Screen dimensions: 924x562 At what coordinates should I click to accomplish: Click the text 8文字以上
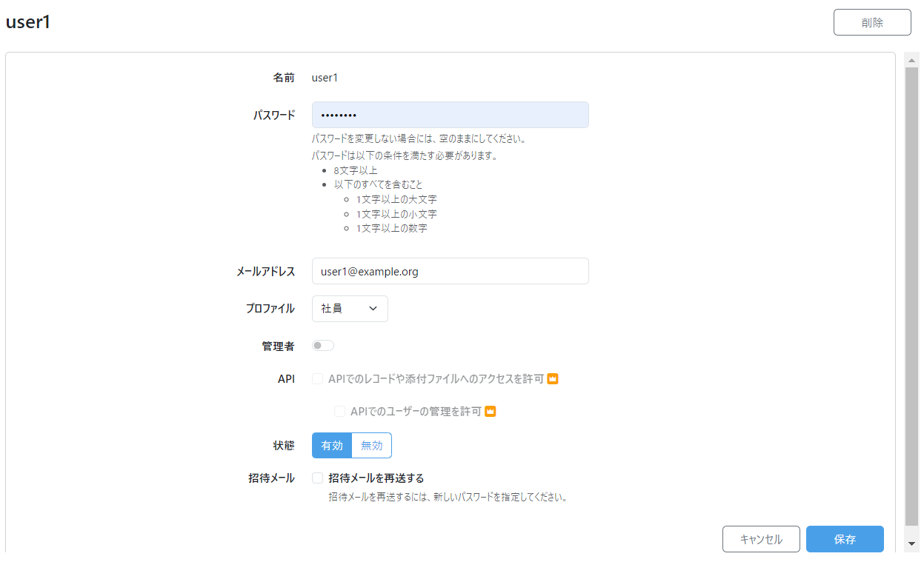click(x=356, y=170)
